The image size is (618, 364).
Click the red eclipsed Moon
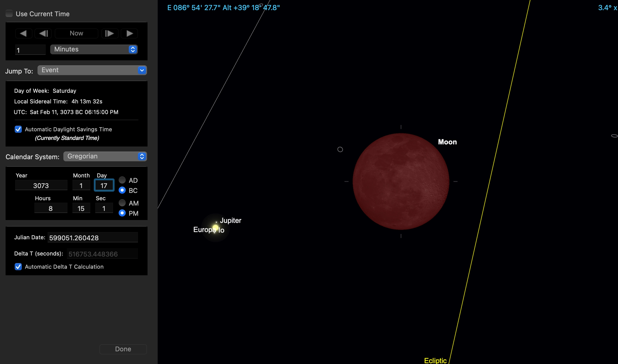coord(401,181)
